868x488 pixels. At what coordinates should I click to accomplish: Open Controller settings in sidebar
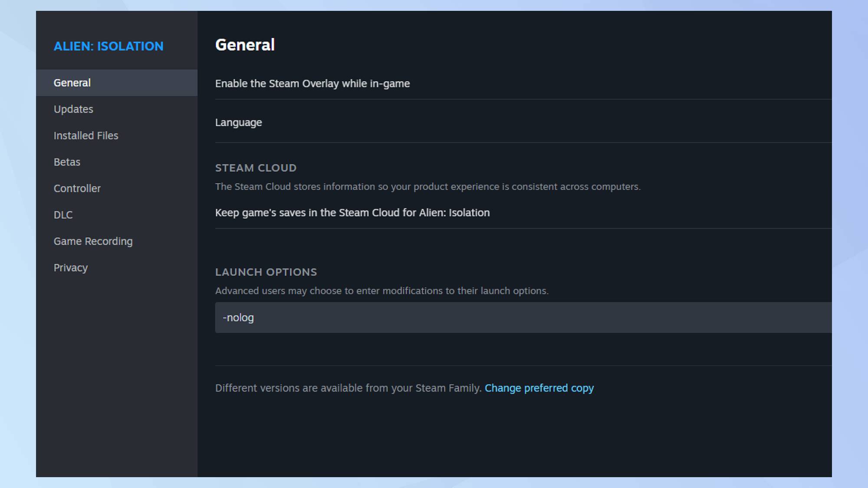click(77, 189)
